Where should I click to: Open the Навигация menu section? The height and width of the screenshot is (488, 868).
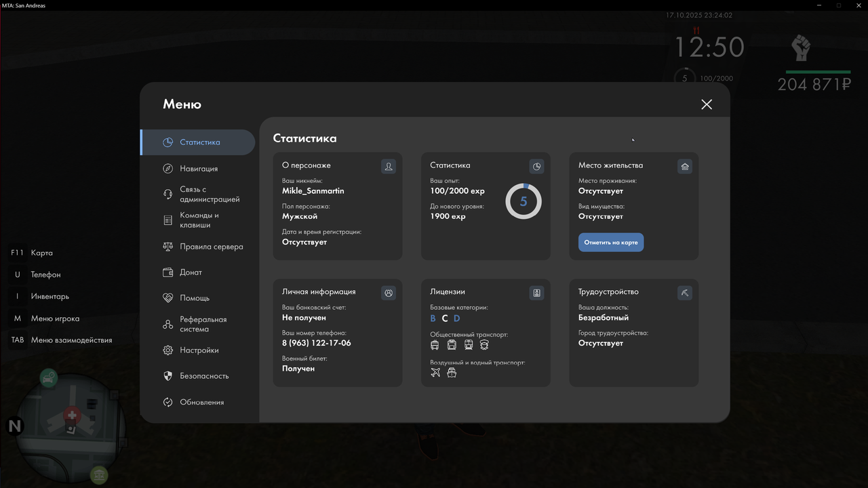click(198, 169)
